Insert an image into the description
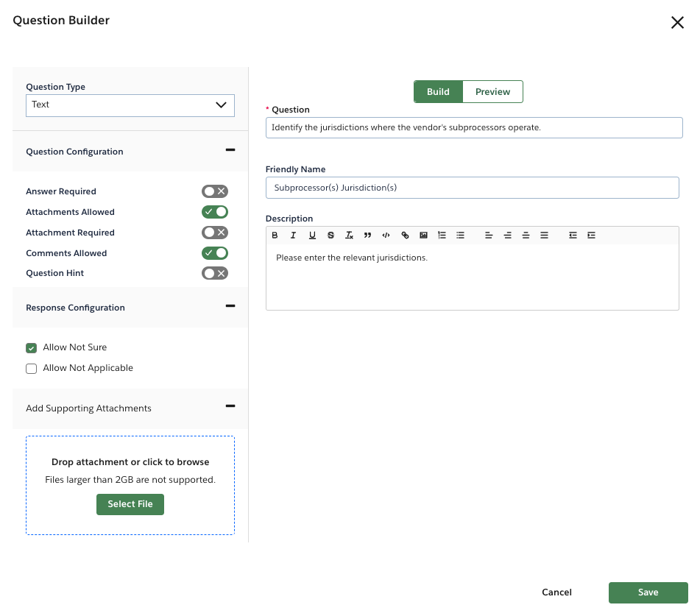The image size is (700, 616). pyautogui.click(x=423, y=235)
